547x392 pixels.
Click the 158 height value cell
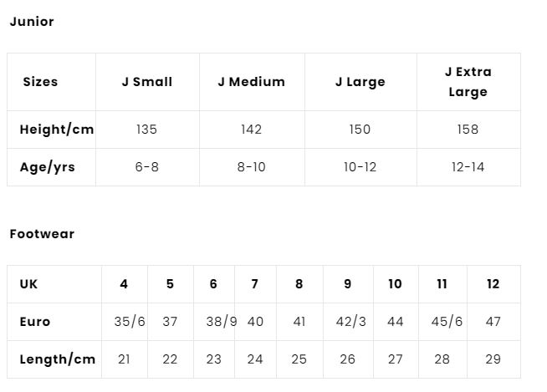[x=468, y=130]
